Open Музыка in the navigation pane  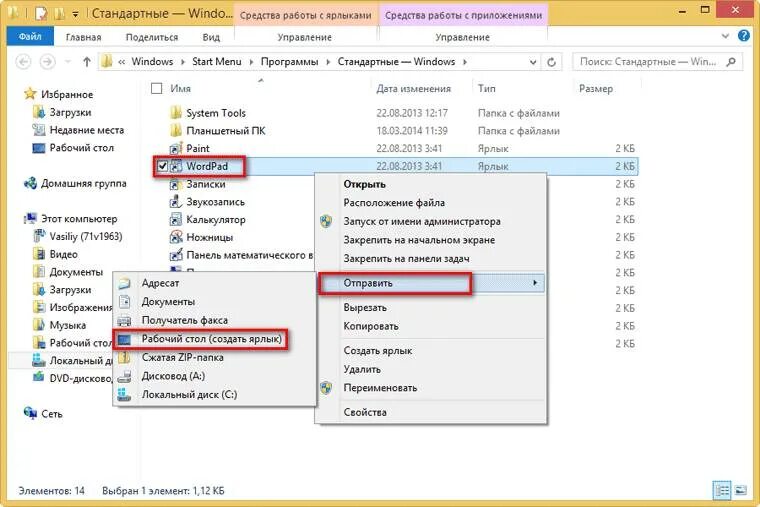pyautogui.click(x=67, y=325)
